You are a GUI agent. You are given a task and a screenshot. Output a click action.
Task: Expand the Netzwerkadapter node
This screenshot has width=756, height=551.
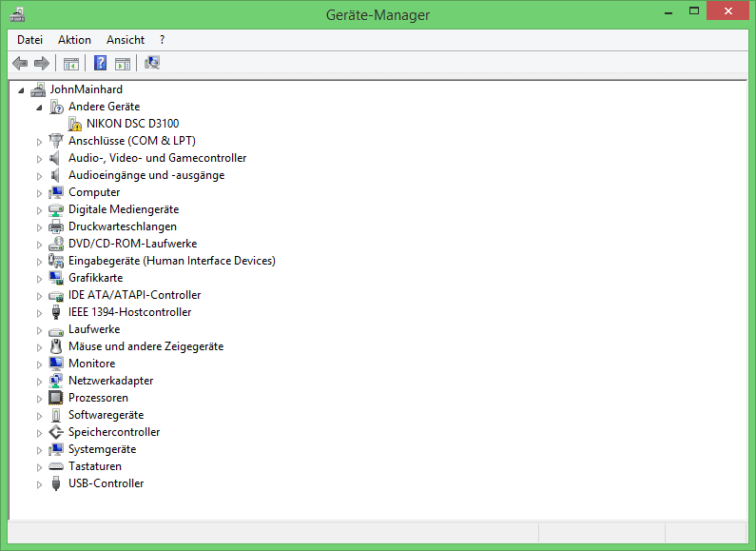[39, 382]
